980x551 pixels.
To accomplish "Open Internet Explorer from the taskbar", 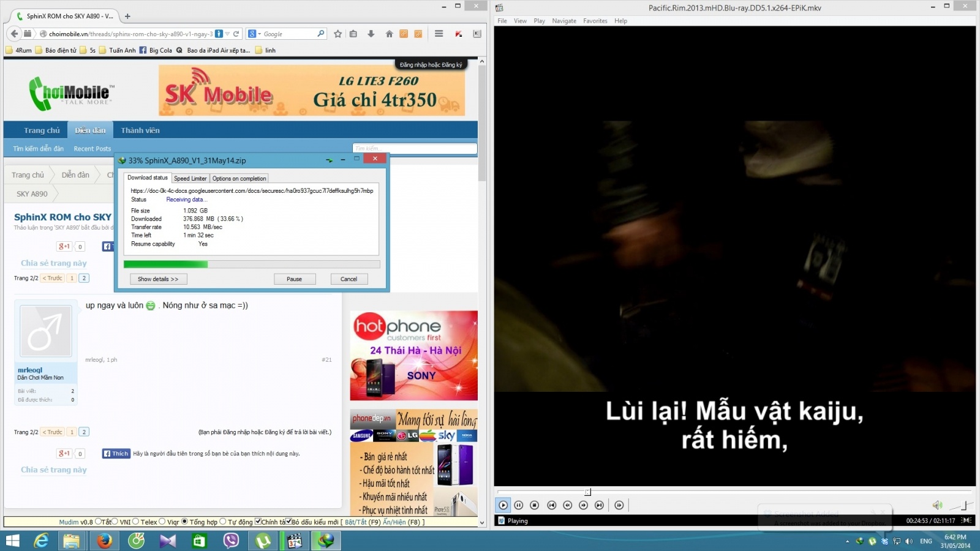I will [x=41, y=541].
